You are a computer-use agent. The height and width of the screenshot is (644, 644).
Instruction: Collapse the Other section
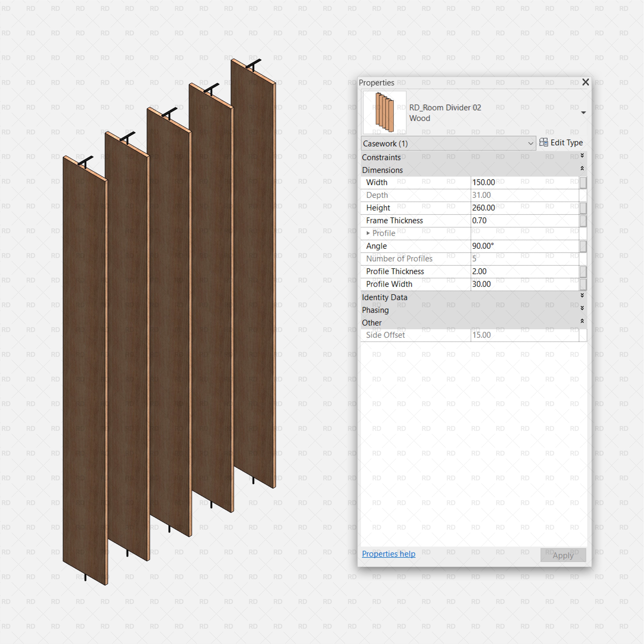(x=582, y=321)
